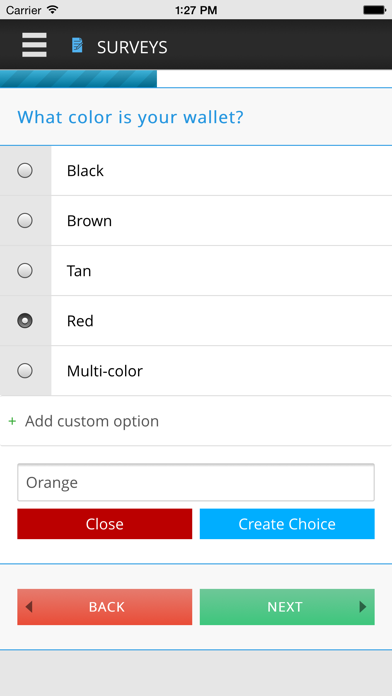Click the right arrow on Next button

363,607
